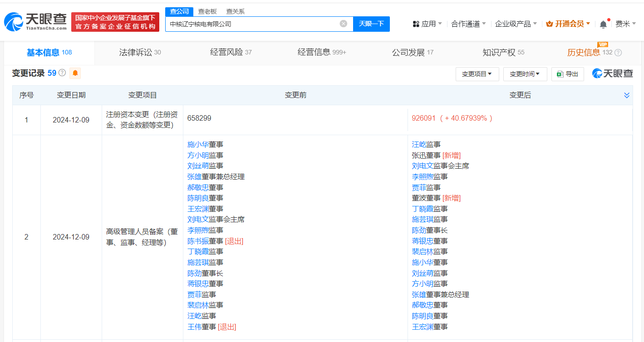Screen dimensions: 644x342
Task: Select the 董波董事 新增 entry
Action: (436, 198)
